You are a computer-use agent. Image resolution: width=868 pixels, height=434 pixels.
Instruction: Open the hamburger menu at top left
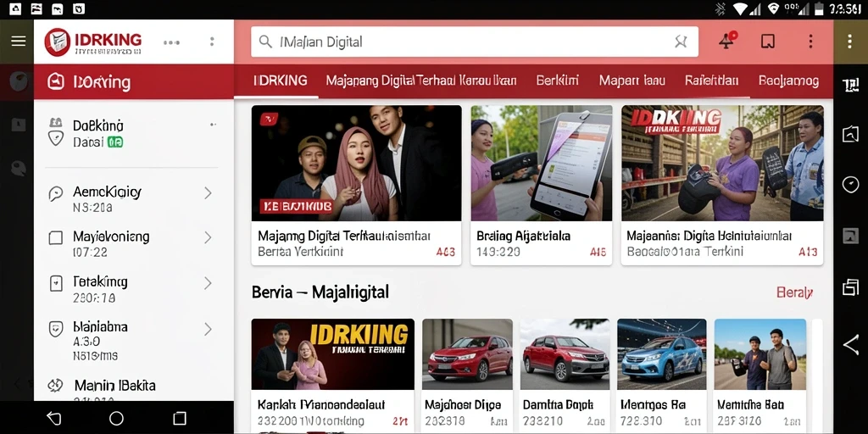(x=19, y=42)
